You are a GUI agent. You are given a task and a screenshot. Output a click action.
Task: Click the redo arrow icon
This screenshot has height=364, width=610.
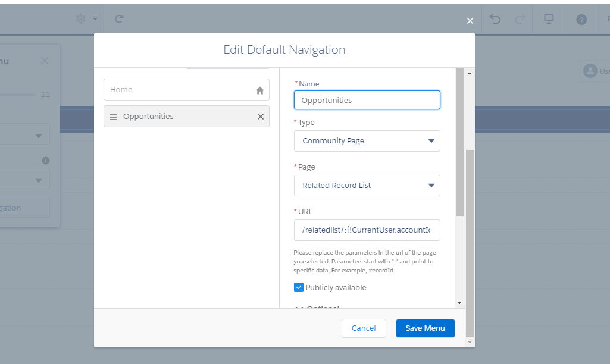(520, 19)
